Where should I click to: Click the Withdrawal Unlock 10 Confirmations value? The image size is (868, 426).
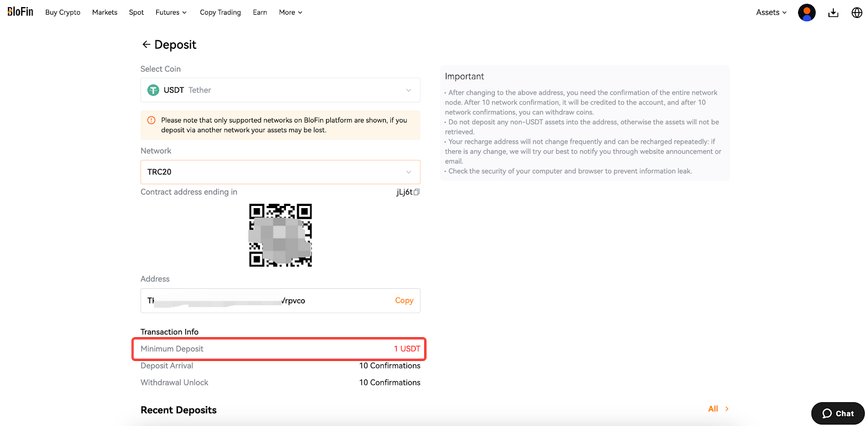[x=390, y=383]
